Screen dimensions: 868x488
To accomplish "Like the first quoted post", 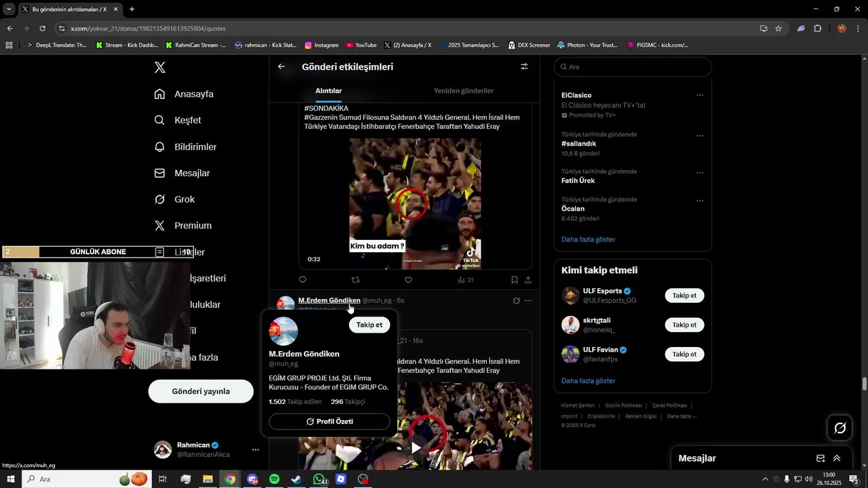I will tap(408, 280).
